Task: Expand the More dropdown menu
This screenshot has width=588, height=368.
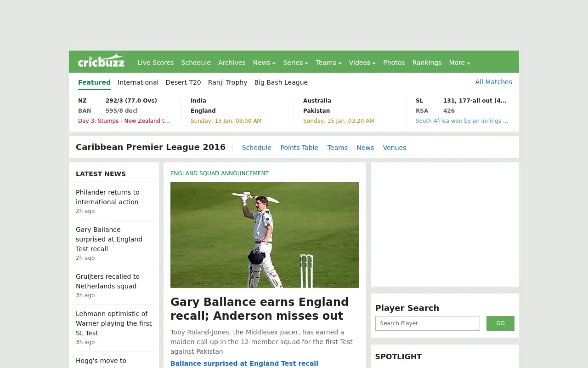Action: click(459, 63)
